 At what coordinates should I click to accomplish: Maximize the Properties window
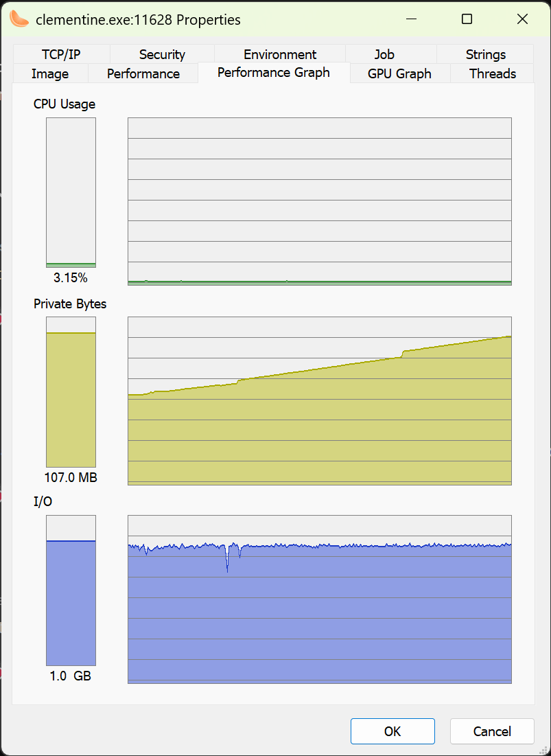coord(467,19)
